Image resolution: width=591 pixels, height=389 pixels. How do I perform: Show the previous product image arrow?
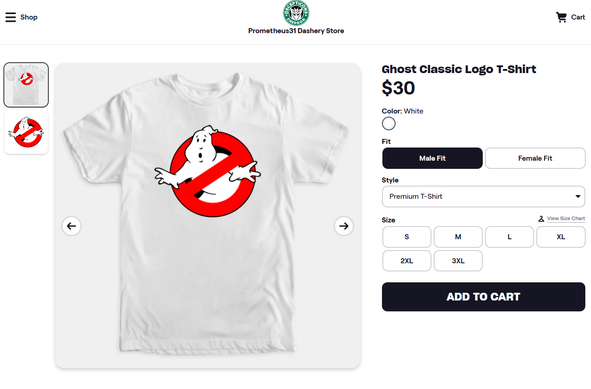coord(71,226)
